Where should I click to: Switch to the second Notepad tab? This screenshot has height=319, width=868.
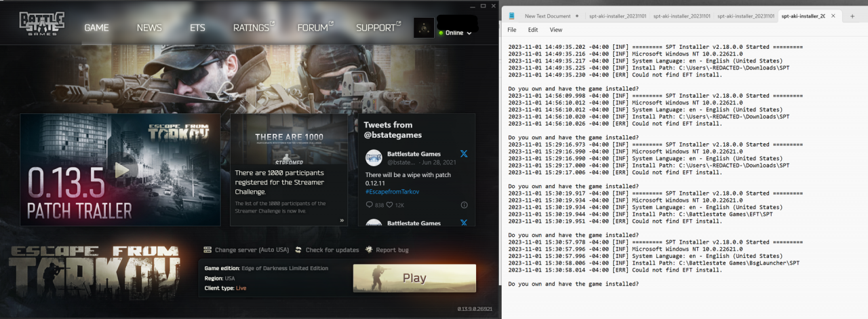(x=617, y=16)
